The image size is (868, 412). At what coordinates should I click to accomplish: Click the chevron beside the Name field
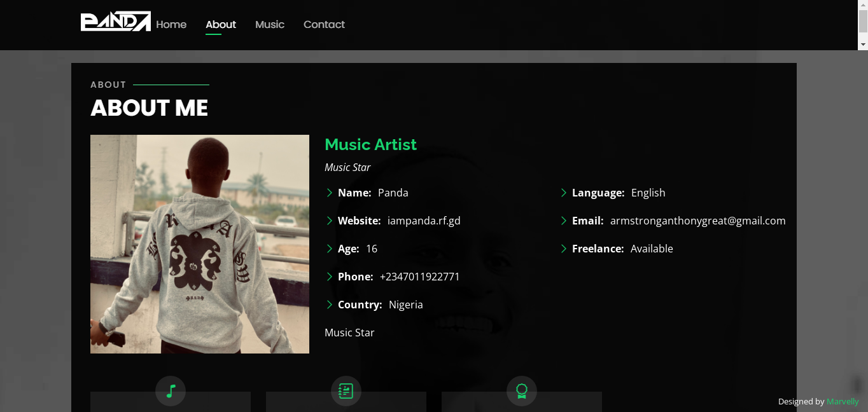coord(330,193)
